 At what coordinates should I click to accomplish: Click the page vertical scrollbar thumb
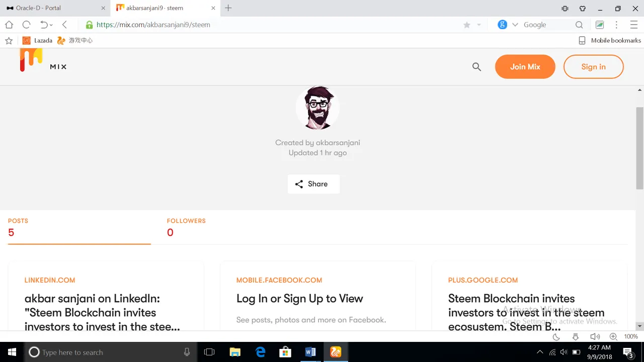pyautogui.click(x=639, y=148)
